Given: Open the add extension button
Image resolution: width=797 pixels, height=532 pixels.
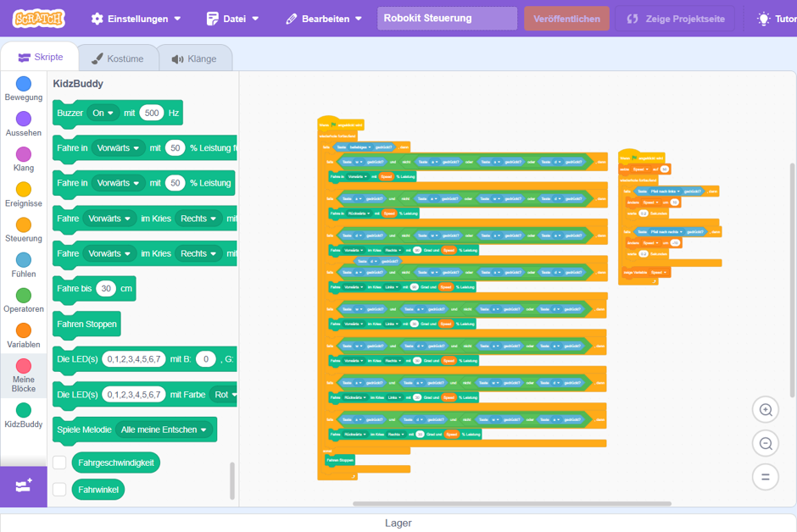Looking at the screenshot, I should 23,485.
